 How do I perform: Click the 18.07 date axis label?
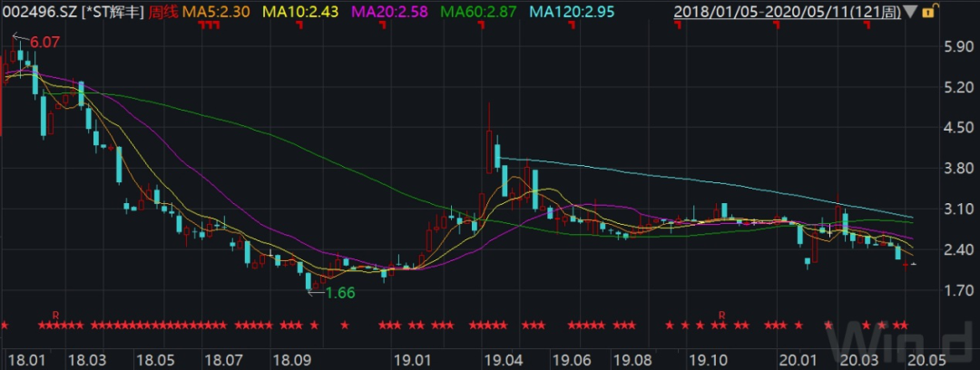(224, 360)
